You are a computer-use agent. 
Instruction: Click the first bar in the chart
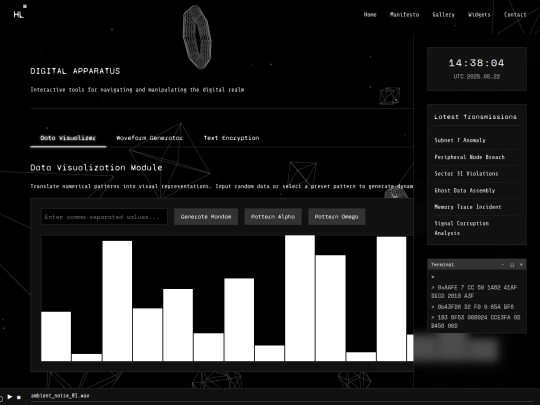point(56,336)
